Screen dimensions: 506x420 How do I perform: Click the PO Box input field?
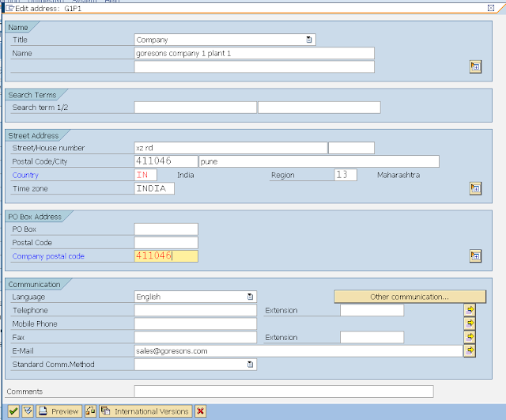pyautogui.click(x=166, y=229)
